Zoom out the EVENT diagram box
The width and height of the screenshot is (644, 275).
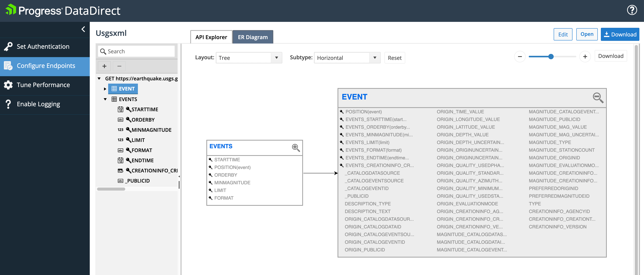tap(598, 97)
